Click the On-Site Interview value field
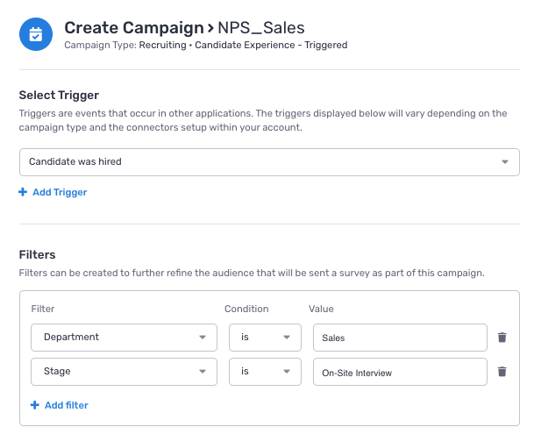534x434 pixels. click(400, 372)
